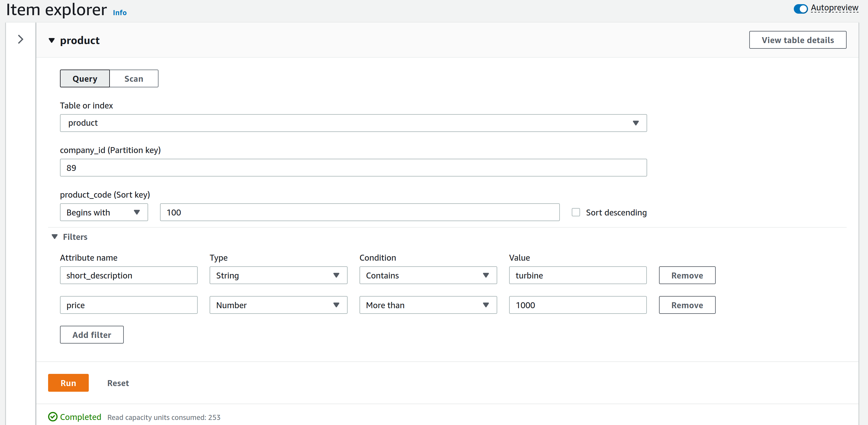This screenshot has width=868, height=425.
Task: Open the Table or index dropdown
Action: pyautogui.click(x=353, y=123)
